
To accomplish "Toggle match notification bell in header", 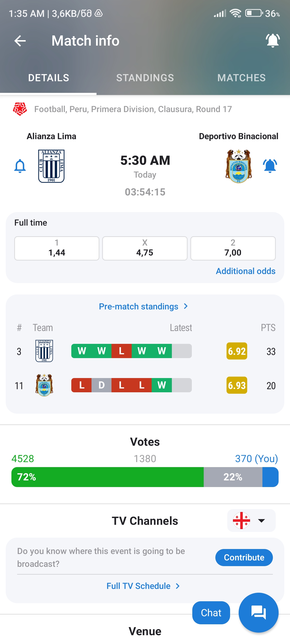I will 272,40.
